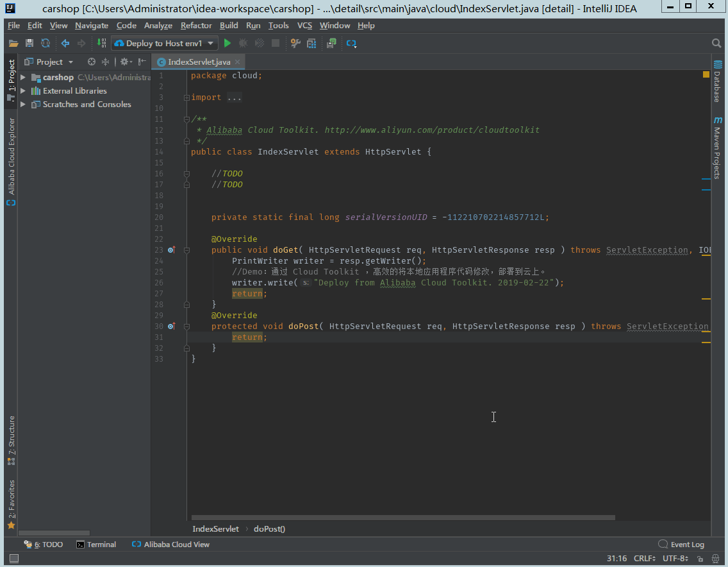Image resolution: width=728 pixels, height=567 pixels.
Task: Hide the Project panel with the hide icon
Action: [x=142, y=62]
